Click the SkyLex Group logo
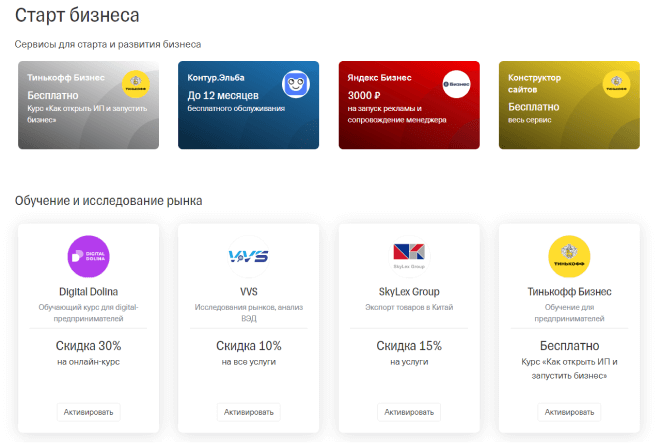660x443 pixels. point(409,256)
